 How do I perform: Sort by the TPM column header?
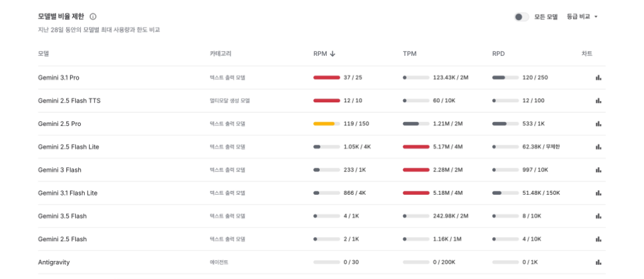point(410,53)
